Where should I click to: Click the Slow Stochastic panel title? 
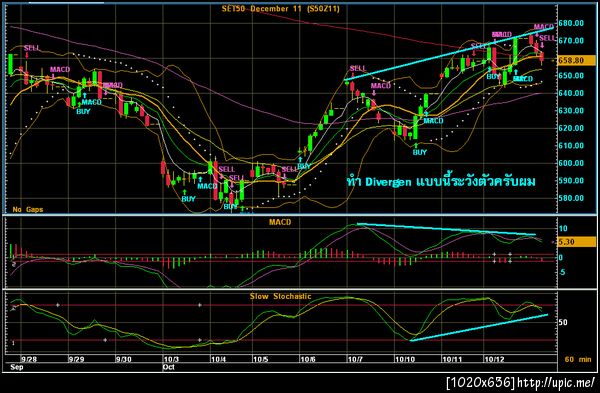(x=280, y=296)
